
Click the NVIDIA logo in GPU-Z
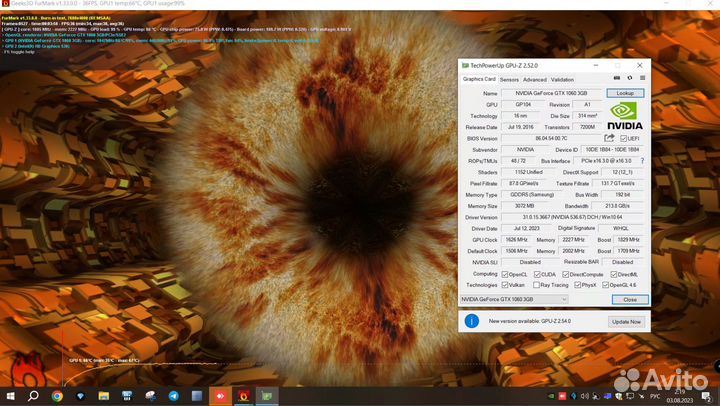point(625,116)
